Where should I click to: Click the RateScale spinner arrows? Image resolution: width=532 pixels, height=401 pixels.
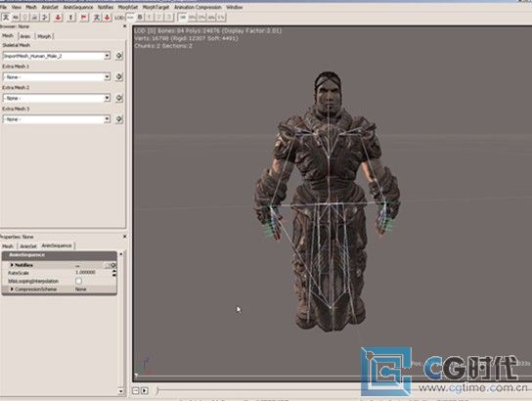point(114,273)
